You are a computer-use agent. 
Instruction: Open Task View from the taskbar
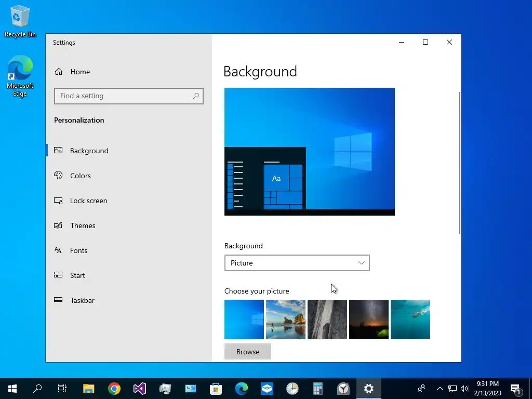(62, 389)
